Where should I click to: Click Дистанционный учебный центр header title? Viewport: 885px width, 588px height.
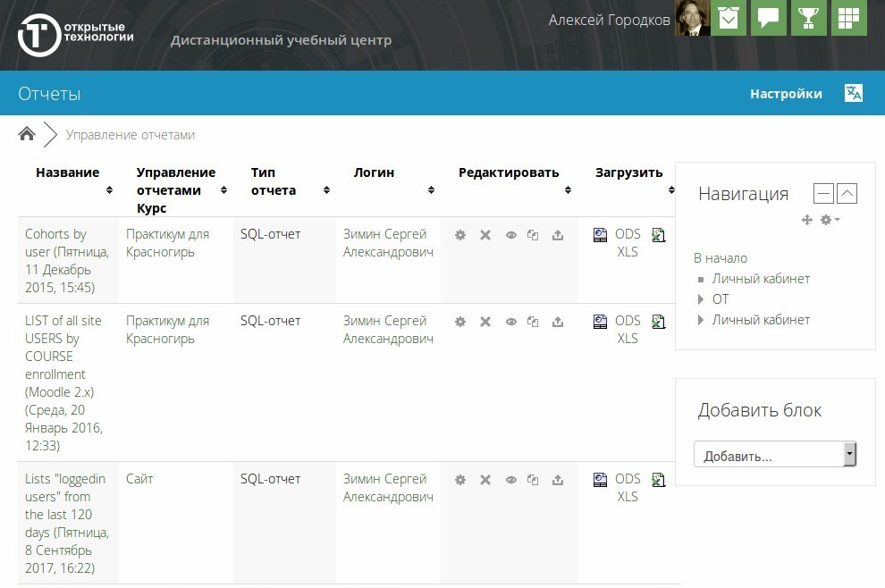(281, 40)
